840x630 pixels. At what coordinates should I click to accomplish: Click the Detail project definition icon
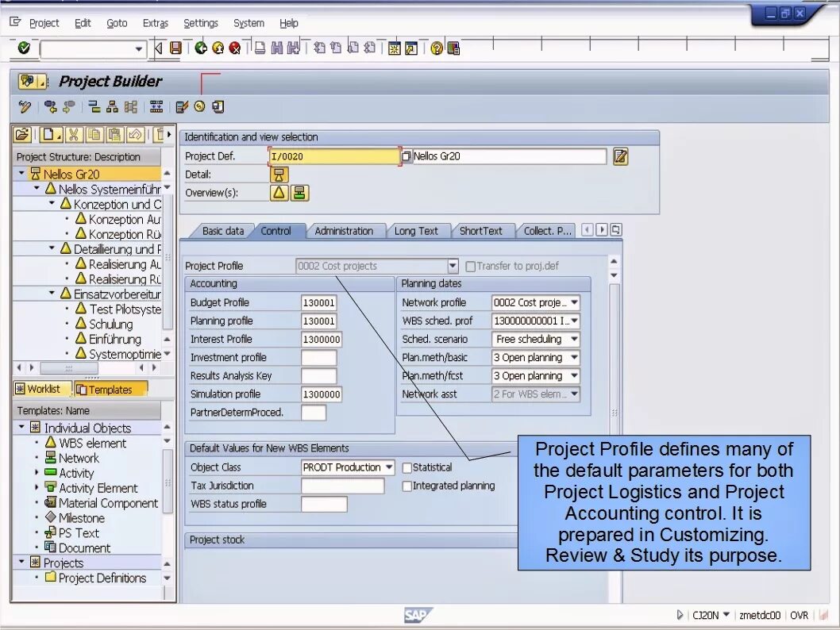[x=279, y=175]
